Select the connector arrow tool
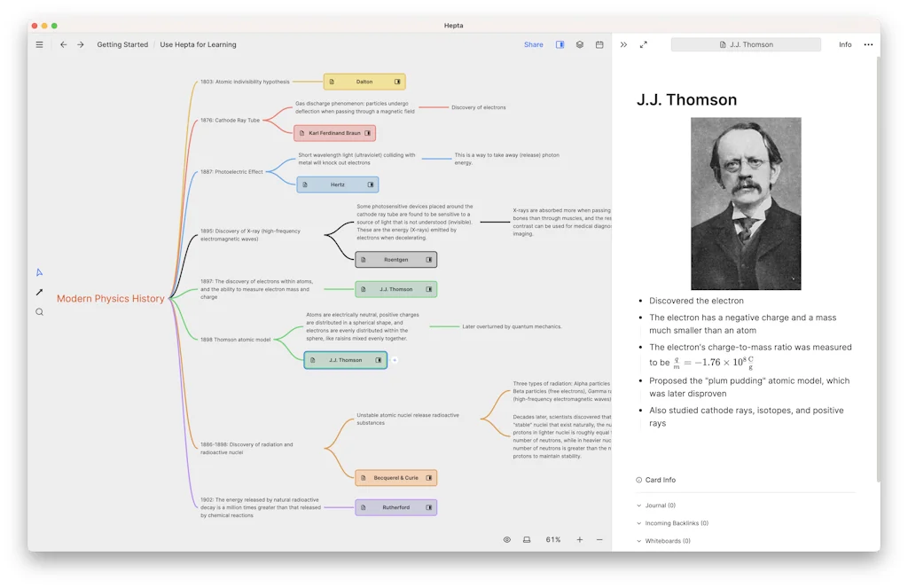Image resolution: width=908 pixels, height=588 pixels. click(38, 293)
